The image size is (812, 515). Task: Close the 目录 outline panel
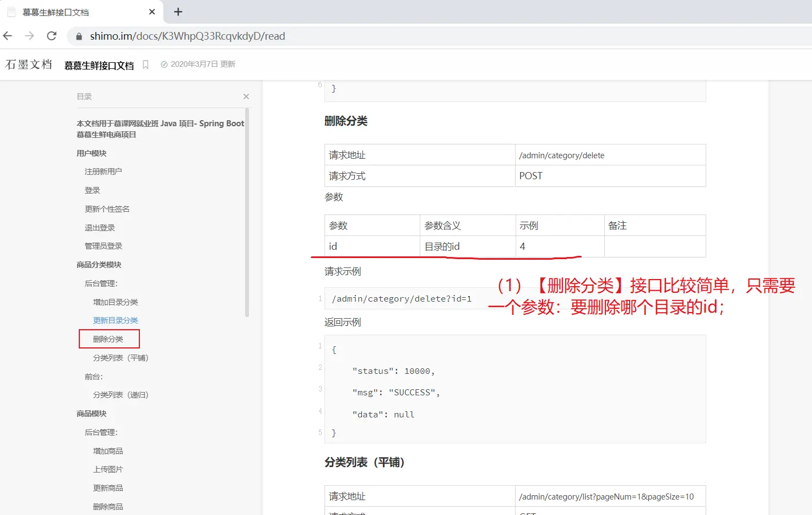click(x=246, y=96)
